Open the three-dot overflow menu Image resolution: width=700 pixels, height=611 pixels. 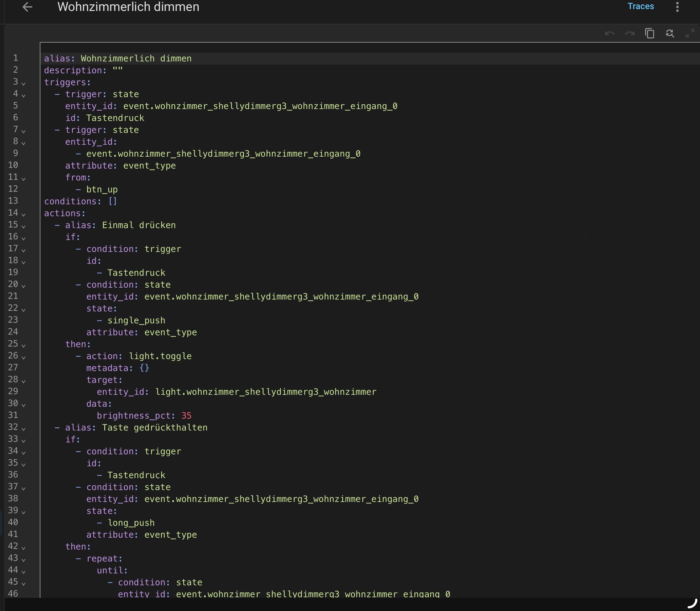[677, 7]
